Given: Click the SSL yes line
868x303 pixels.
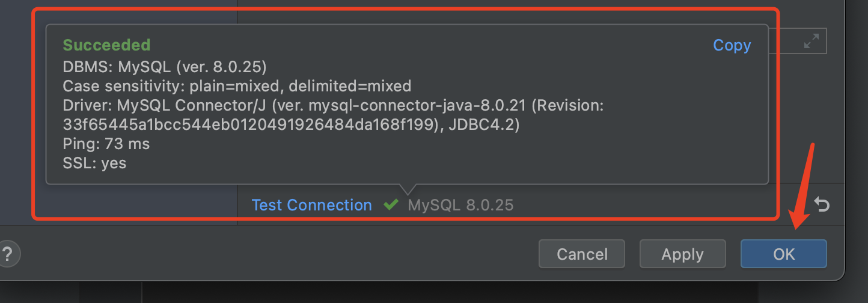Looking at the screenshot, I should click(94, 164).
